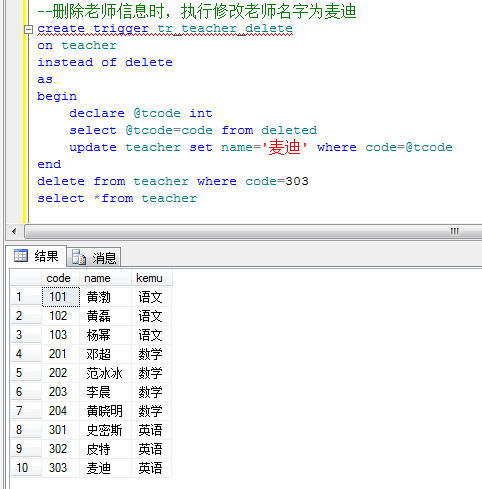Select the code column header
Viewport: 482px width, 489px height.
(x=60, y=278)
